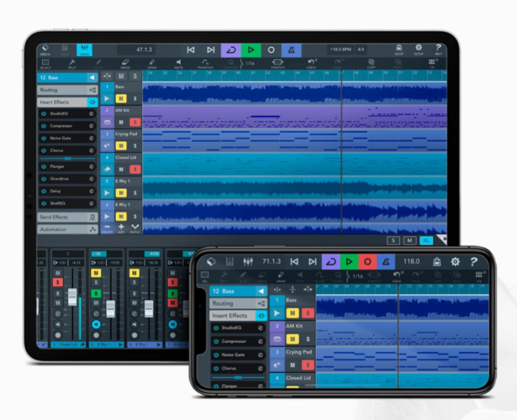Expand the Routing section on the iPhone

coord(238,304)
